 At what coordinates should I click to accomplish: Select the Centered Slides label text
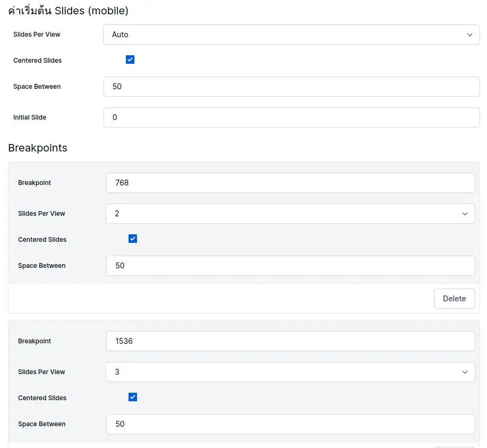click(x=37, y=60)
